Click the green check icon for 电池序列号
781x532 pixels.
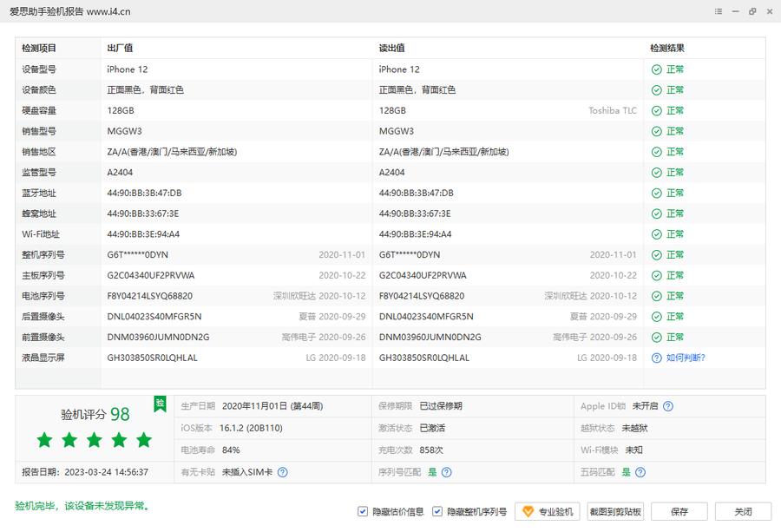pyautogui.click(x=657, y=297)
